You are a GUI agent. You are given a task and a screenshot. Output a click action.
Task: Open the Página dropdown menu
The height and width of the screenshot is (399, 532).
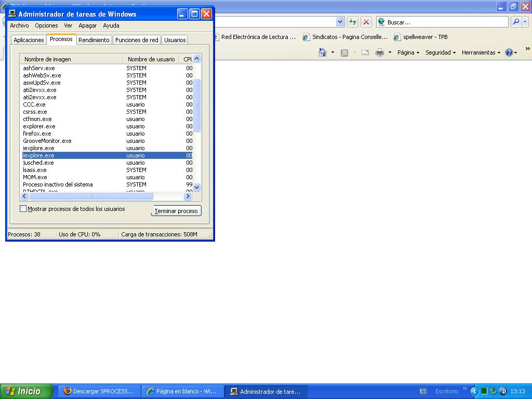[408, 52]
